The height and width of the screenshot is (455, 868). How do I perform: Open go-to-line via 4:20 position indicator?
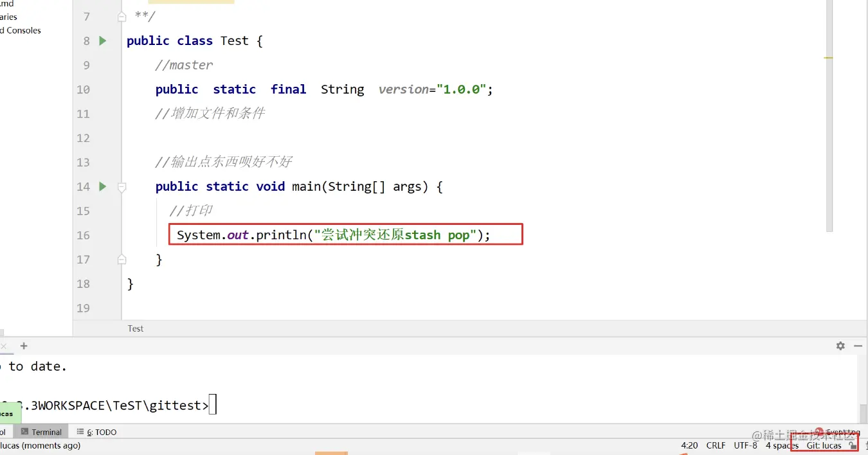click(689, 445)
